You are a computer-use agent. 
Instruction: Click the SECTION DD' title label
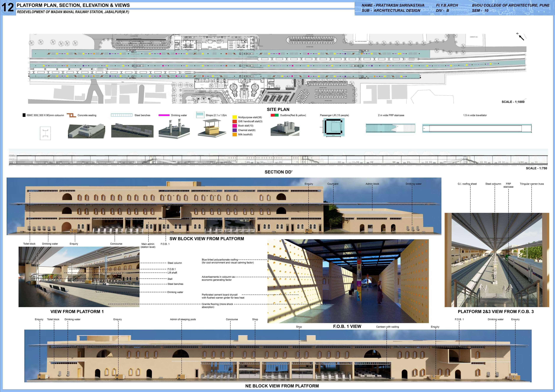coord(279,172)
